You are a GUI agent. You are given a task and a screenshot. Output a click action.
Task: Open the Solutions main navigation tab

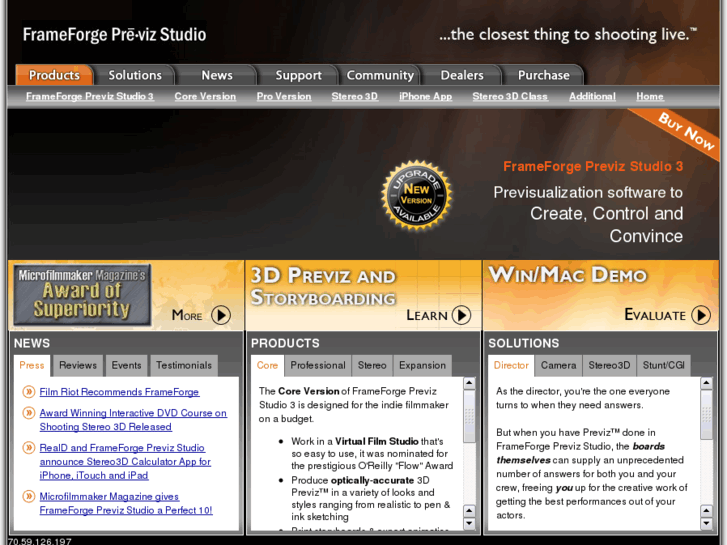click(x=135, y=75)
